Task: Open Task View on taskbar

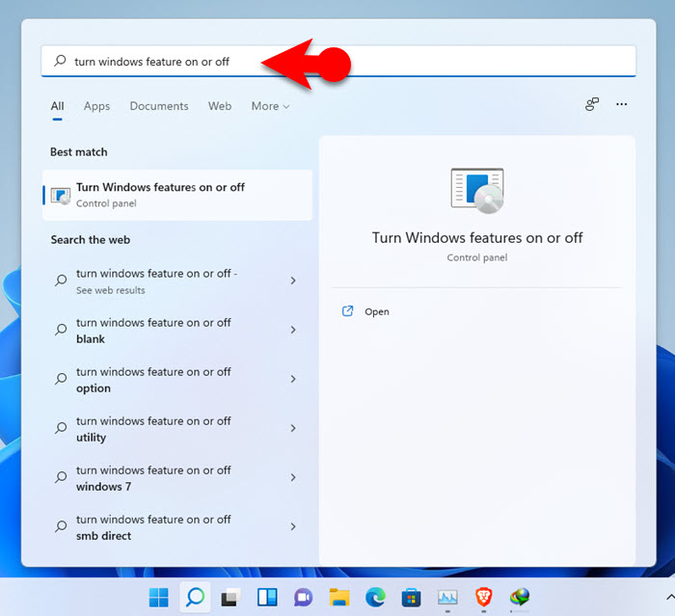Action: click(230, 598)
